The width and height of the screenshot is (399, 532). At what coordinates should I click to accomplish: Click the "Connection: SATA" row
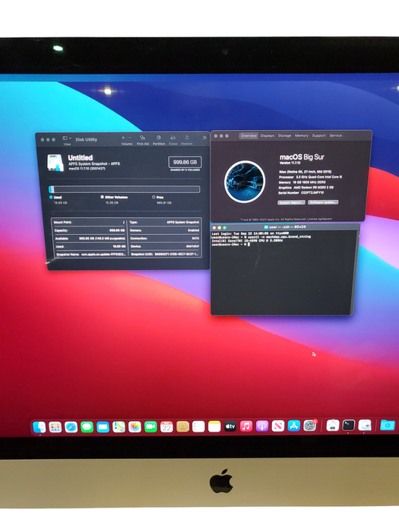click(x=164, y=238)
